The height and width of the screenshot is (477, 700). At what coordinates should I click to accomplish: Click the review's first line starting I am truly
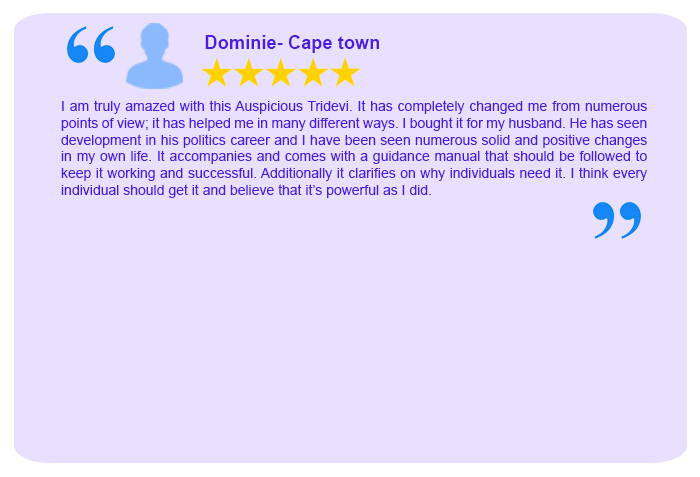pyautogui.click(x=354, y=106)
